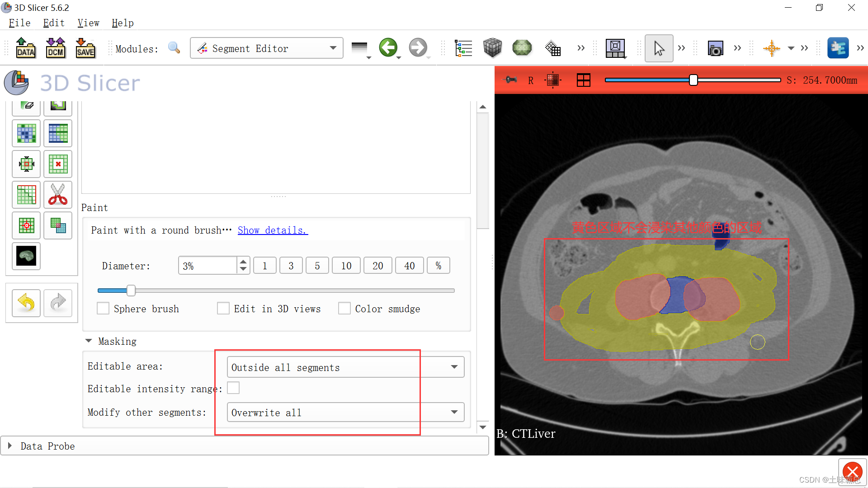
Task: Select the Mask volume brain icon
Action: pos(26,256)
